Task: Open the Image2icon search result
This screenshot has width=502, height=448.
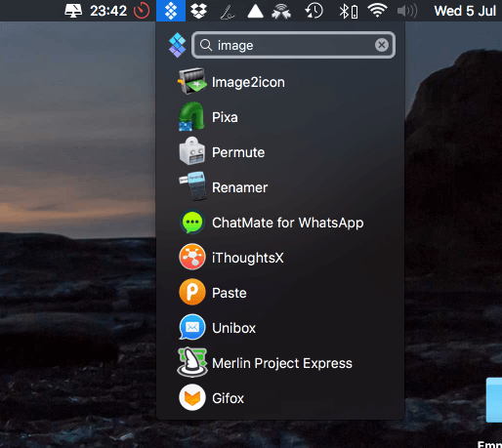Action: (x=280, y=82)
